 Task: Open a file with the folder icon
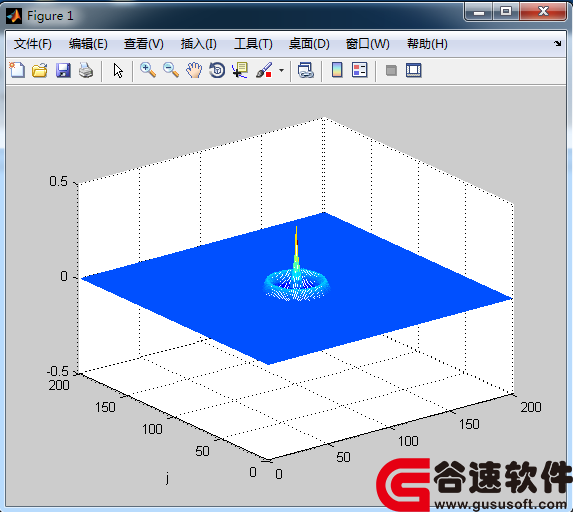pyautogui.click(x=40, y=70)
